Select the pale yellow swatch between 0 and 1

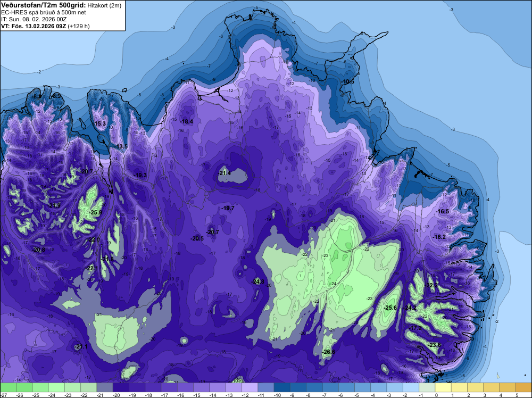click(x=443, y=387)
